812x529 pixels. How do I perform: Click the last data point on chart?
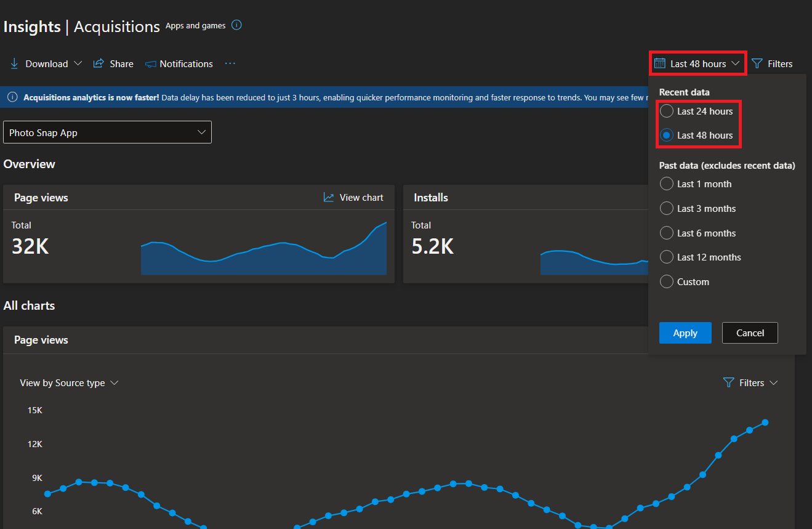point(765,422)
